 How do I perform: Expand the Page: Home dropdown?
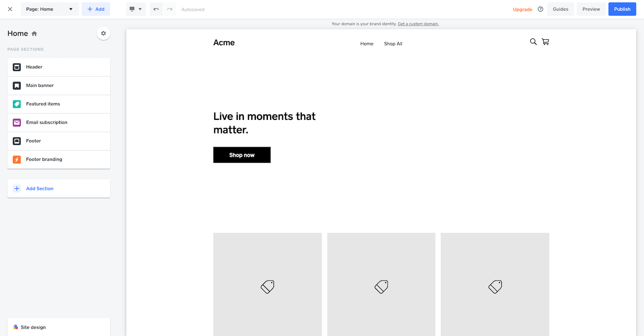click(50, 9)
